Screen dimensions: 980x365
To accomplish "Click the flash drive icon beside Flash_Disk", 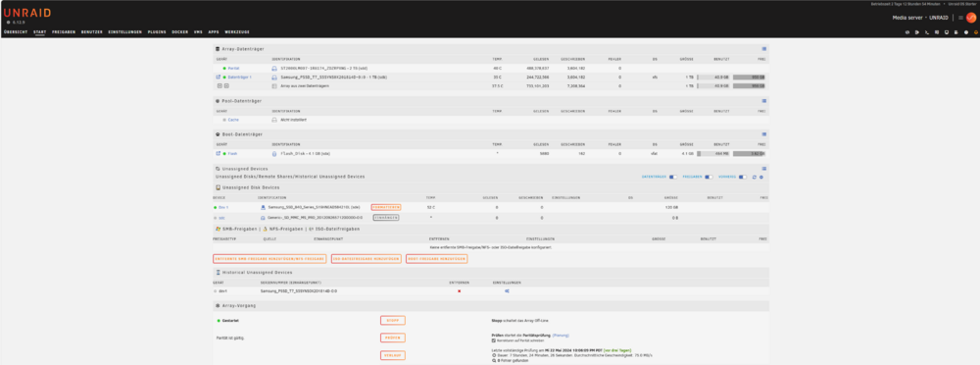I will coord(273,153).
